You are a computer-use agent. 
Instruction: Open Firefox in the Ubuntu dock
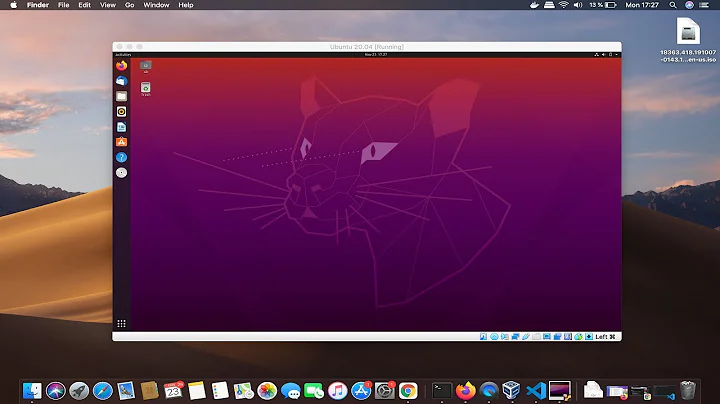(x=121, y=65)
